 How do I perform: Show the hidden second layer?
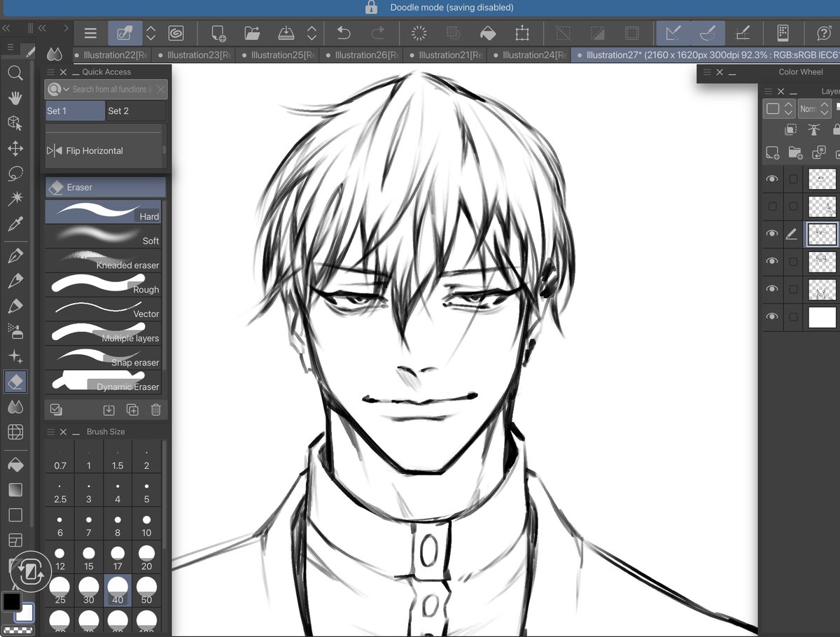pos(772,206)
